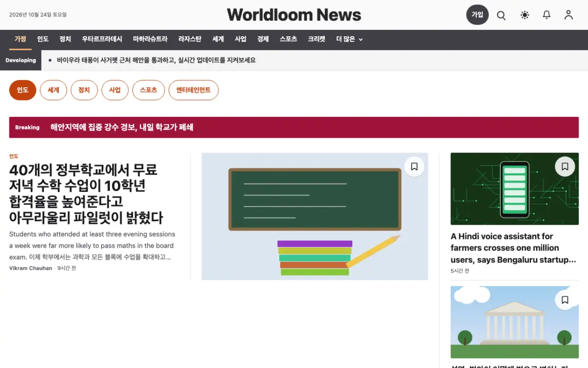Click the Developing ticker label
The height and width of the screenshot is (368, 588).
[21, 60]
